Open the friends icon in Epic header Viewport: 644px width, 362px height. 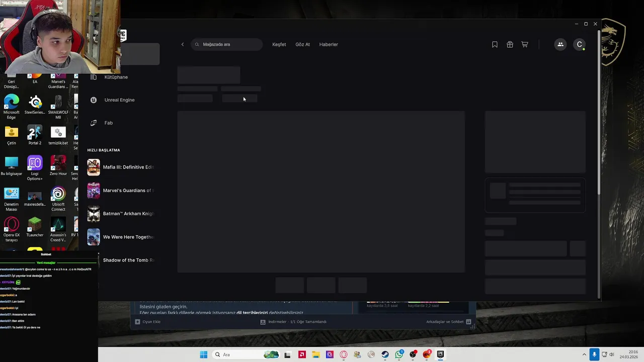coord(560,44)
